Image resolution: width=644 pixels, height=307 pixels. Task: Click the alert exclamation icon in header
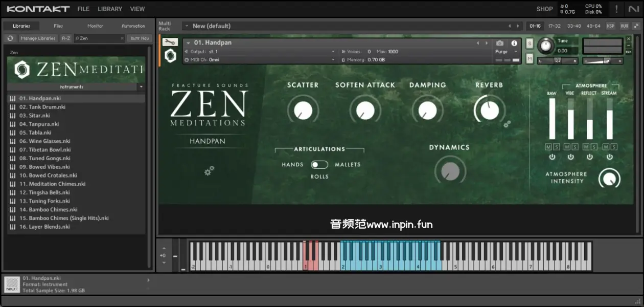tap(616, 9)
